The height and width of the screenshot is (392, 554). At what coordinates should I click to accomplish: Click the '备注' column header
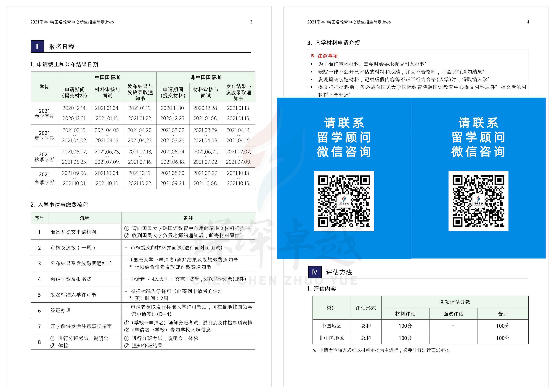click(188, 218)
